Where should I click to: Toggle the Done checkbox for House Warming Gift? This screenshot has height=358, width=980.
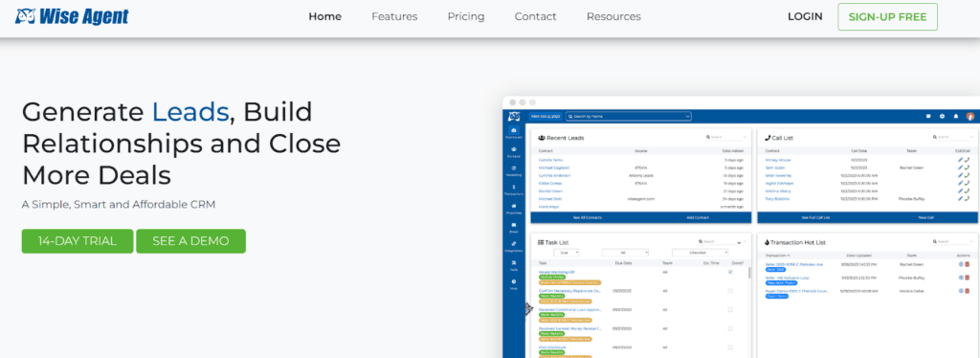point(730,272)
